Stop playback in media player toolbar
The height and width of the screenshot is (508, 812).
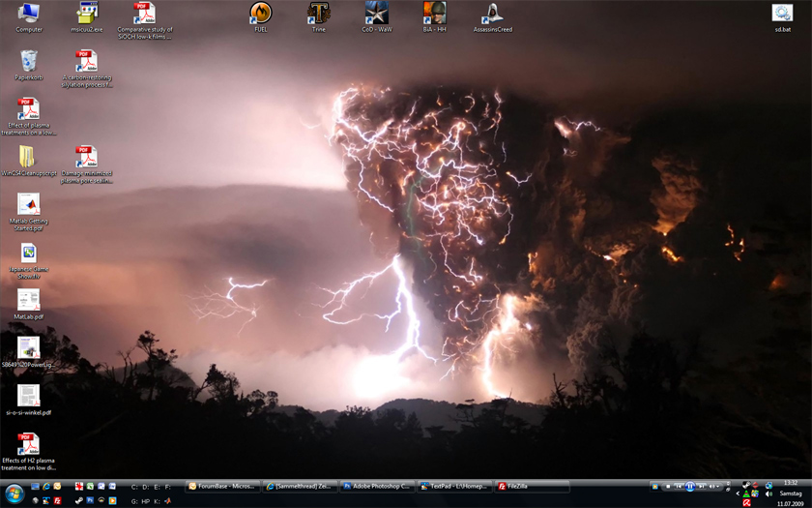pos(668,486)
